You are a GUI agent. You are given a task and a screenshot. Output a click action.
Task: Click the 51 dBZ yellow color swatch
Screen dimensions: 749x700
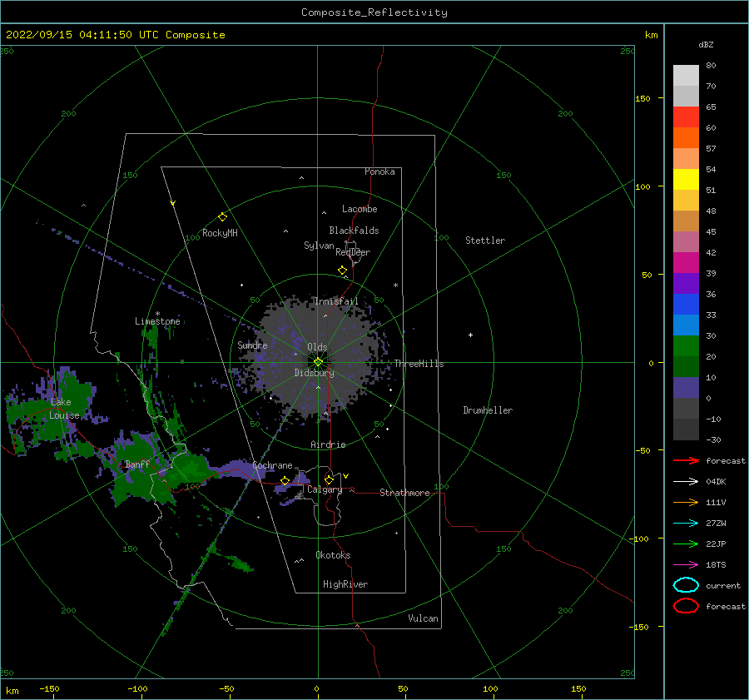tap(686, 179)
